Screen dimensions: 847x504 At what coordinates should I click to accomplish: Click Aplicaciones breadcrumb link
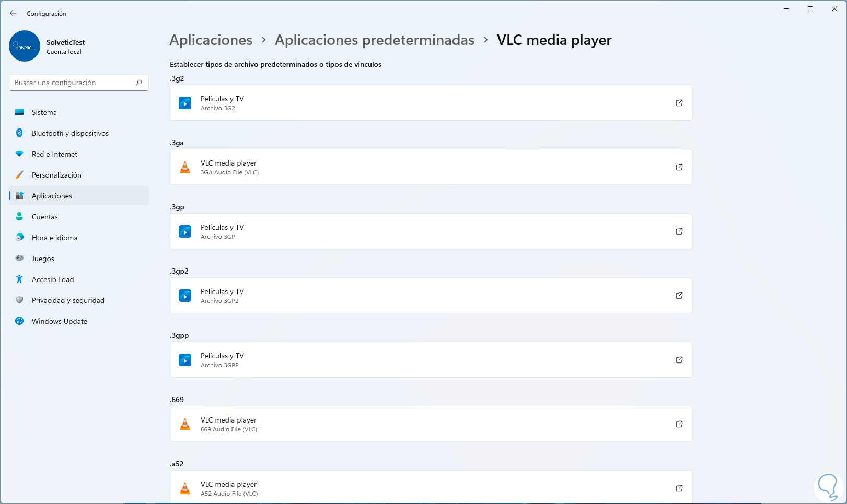click(x=211, y=40)
